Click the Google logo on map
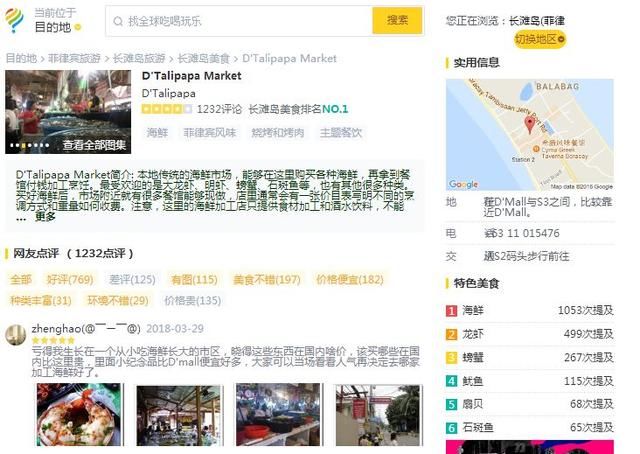 pyautogui.click(x=463, y=185)
